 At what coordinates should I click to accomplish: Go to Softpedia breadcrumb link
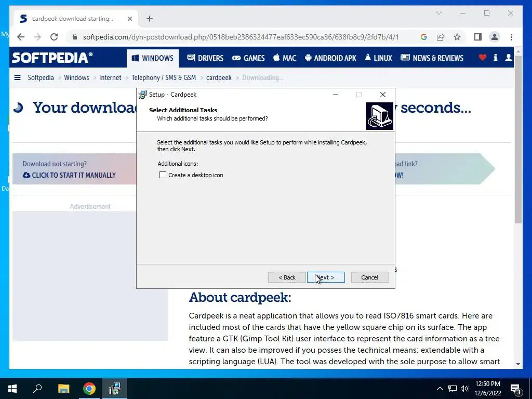click(41, 78)
